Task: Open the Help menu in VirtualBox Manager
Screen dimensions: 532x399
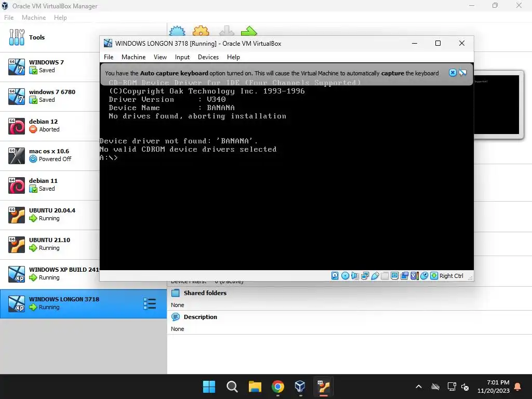Action: [60, 18]
